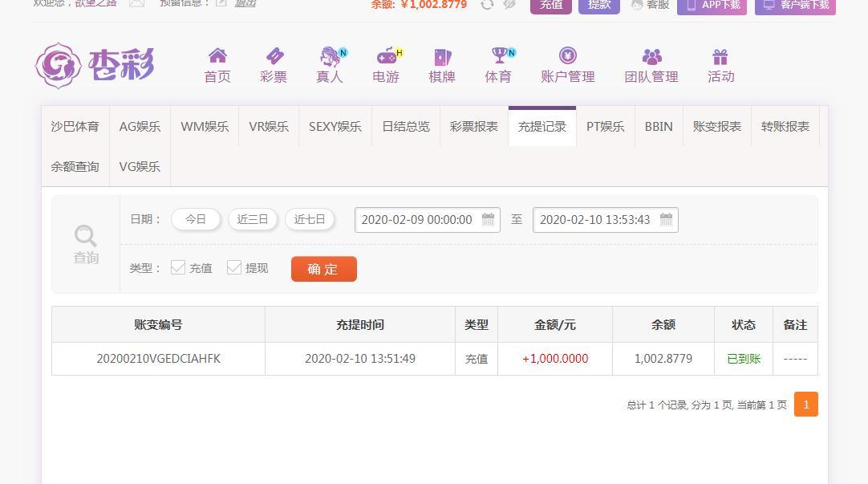Click the 预留信息 edit icon
Screen dimensions: 868x484
[x=221, y=3]
